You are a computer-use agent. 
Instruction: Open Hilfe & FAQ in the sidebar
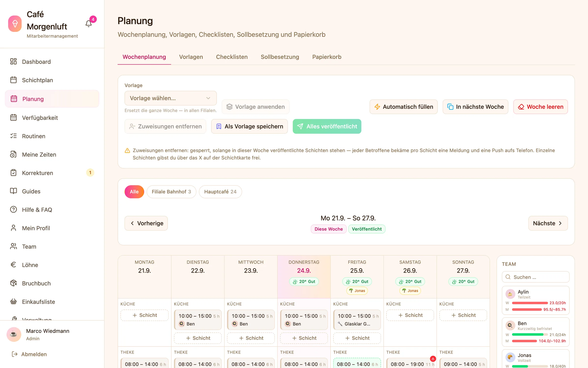[52, 210]
